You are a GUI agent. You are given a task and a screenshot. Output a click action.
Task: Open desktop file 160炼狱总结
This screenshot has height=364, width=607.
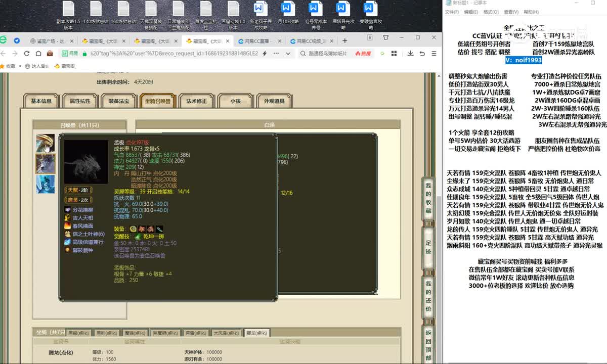[123, 13]
